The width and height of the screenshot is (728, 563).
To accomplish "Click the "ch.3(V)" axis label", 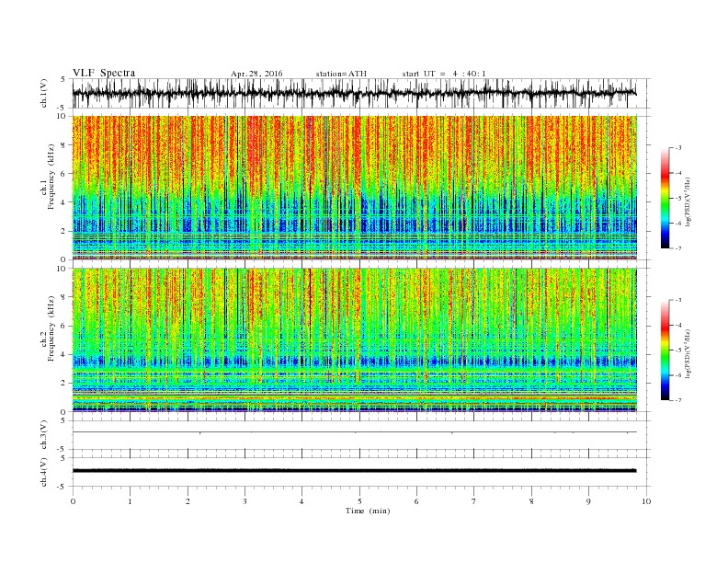I will tap(44, 435).
